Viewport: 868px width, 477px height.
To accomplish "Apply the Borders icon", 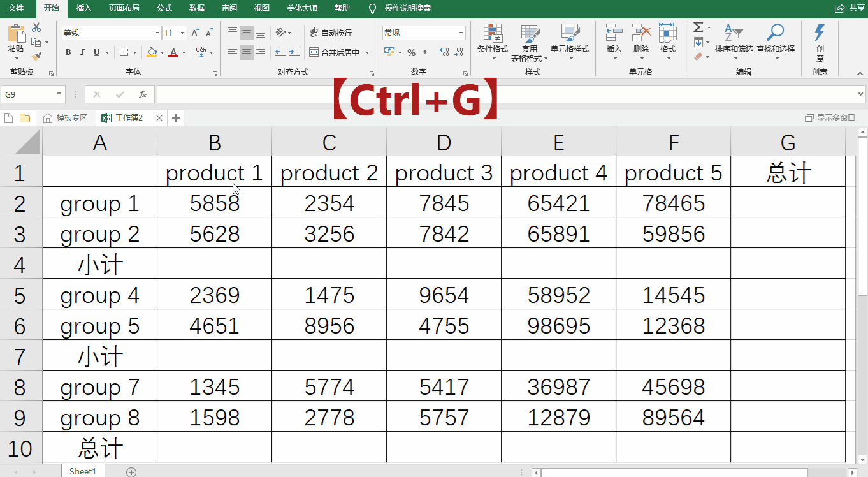I will click(124, 52).
